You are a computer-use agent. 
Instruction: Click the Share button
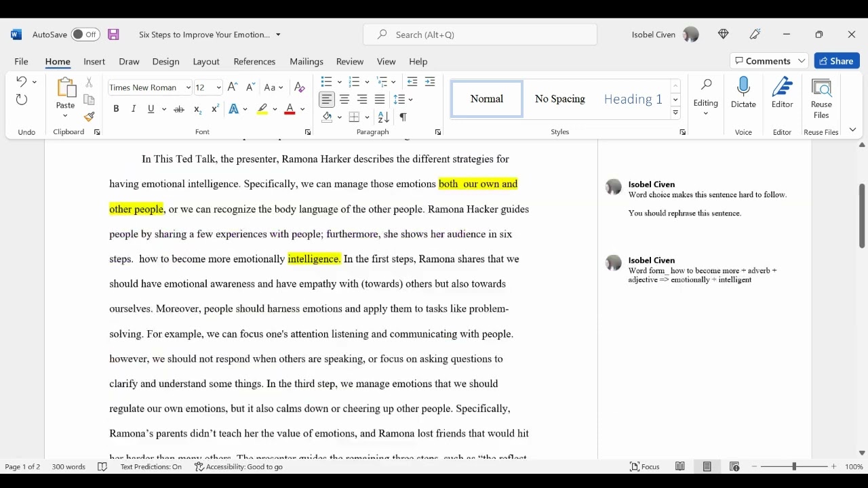[x=837, y=61]
